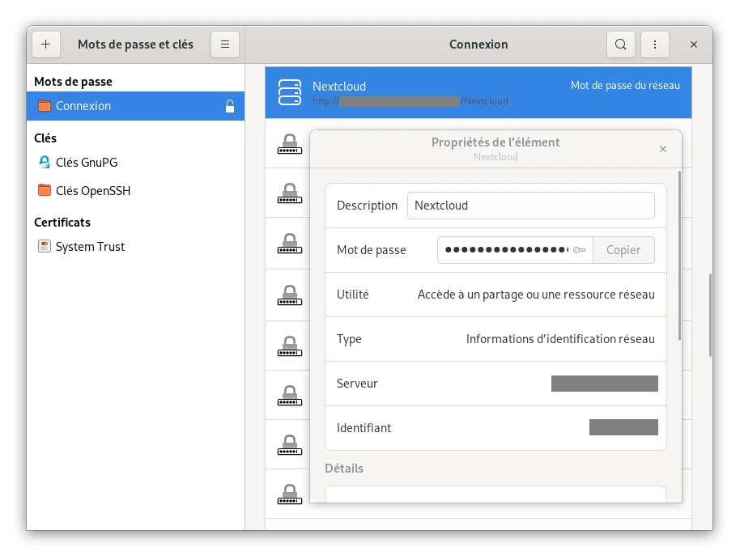Click the main list vertical scrollbar
Image resolution: width=740 pixels, height=560 pixels.
point(710,315)
